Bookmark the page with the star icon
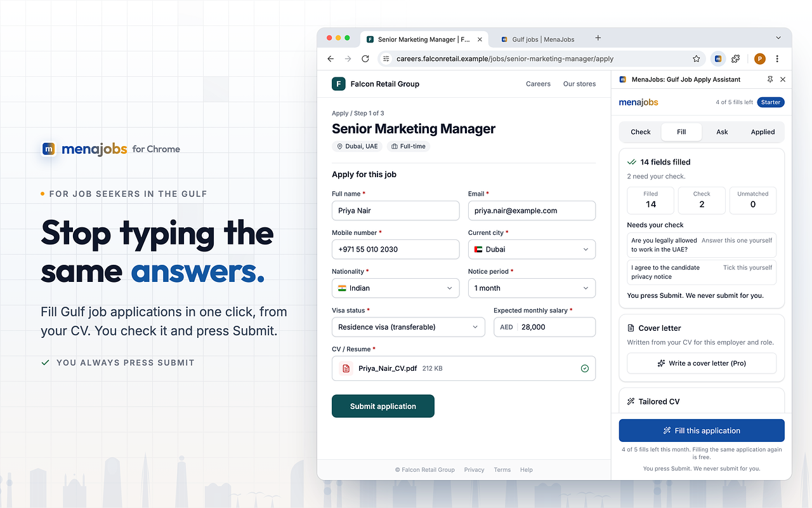 697,59
